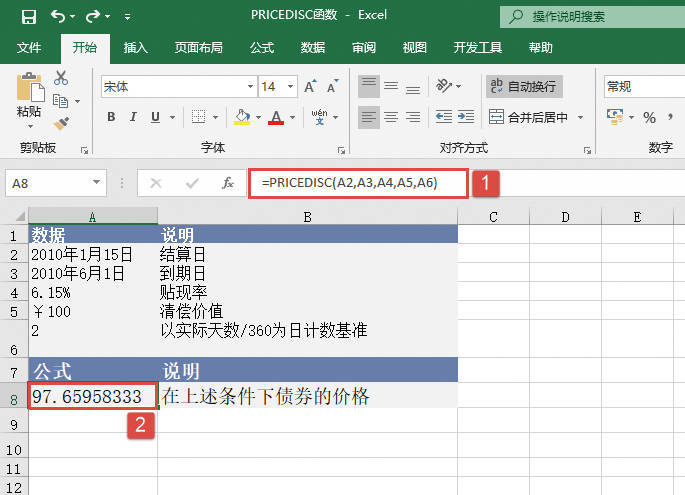Viewport: 685px width, 495px height.
Task: Open the font name dropdown showing 宋体
Action: click(x=176, y=87)
